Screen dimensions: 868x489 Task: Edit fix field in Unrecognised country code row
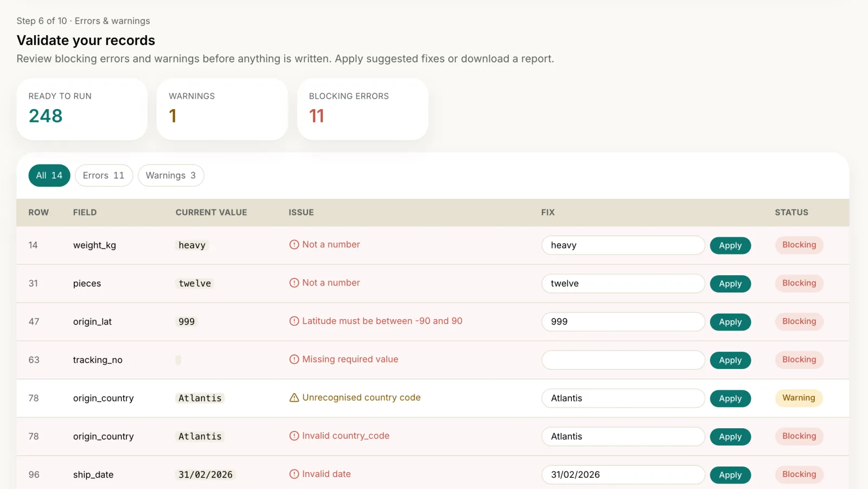pyautogui.click(x=623, y=398)
